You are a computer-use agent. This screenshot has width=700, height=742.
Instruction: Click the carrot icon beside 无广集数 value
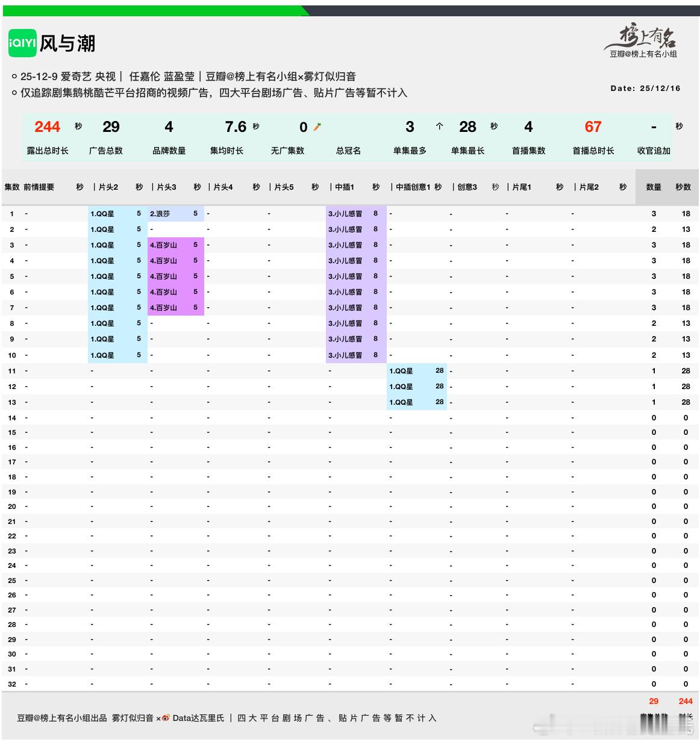click(317, 126)
